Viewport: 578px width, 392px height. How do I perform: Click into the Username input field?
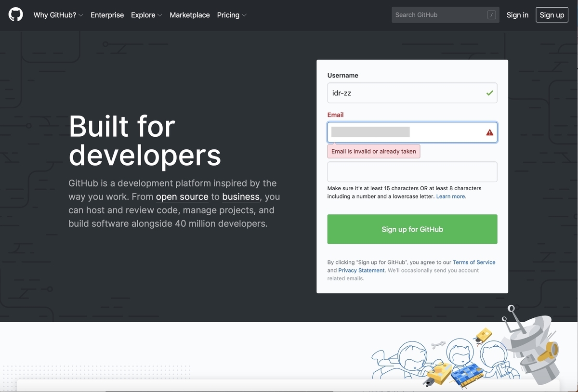[412, 93]
